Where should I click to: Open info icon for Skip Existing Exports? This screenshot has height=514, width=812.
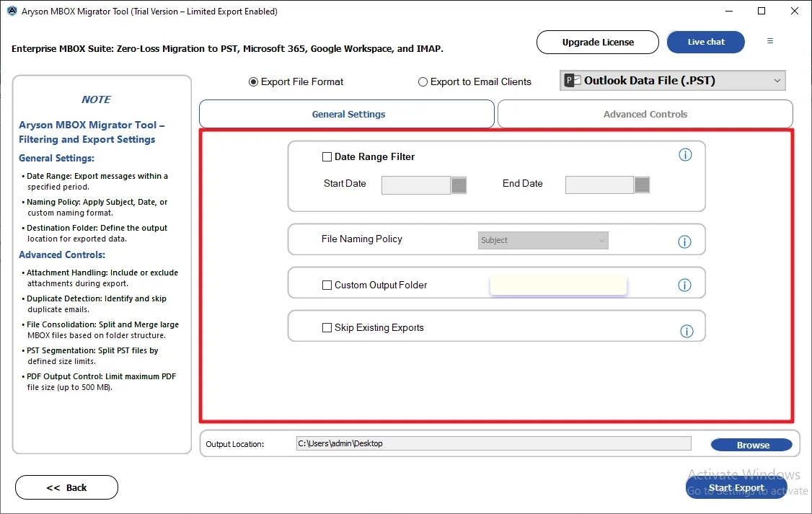tap(687, 332)
